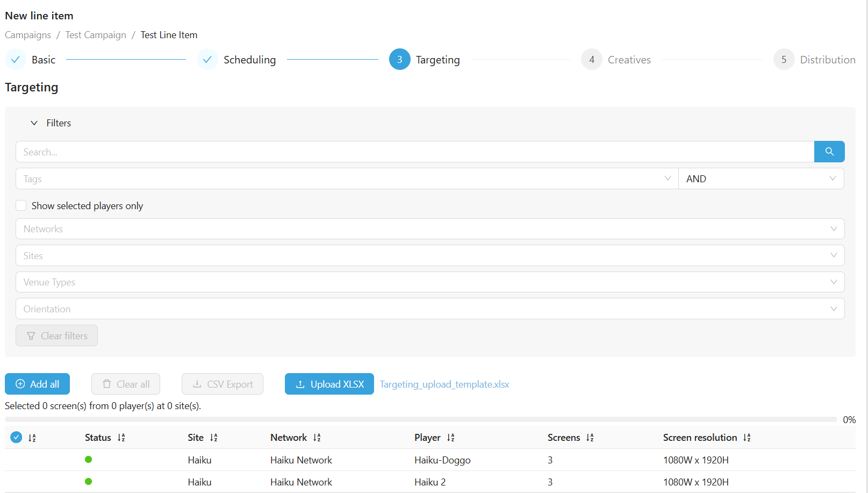This screenshot has width=868, height=493.
Task: Click the blue search magnifier button
Action: (829, 152)
